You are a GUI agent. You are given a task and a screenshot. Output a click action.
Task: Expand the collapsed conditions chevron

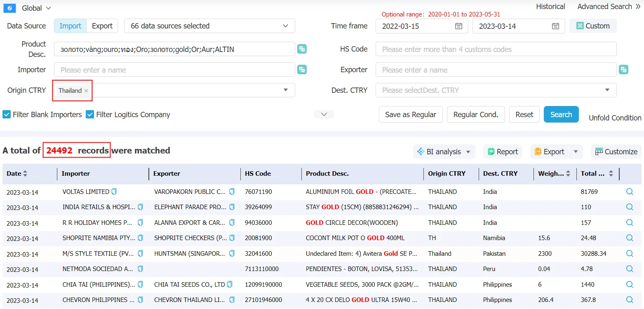pos(324,114)
